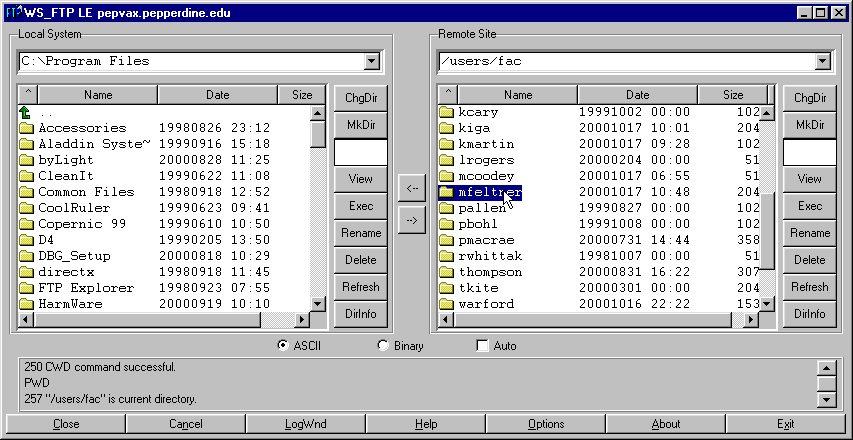This screenshot has height=440, width=853.
Task: Open the LogWnd button
Action: [306, 424]
